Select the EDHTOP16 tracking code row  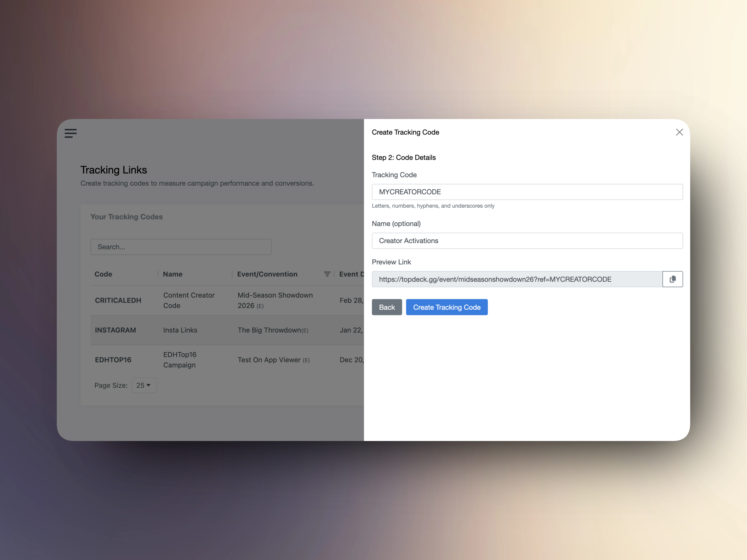[x=113, y=360]
